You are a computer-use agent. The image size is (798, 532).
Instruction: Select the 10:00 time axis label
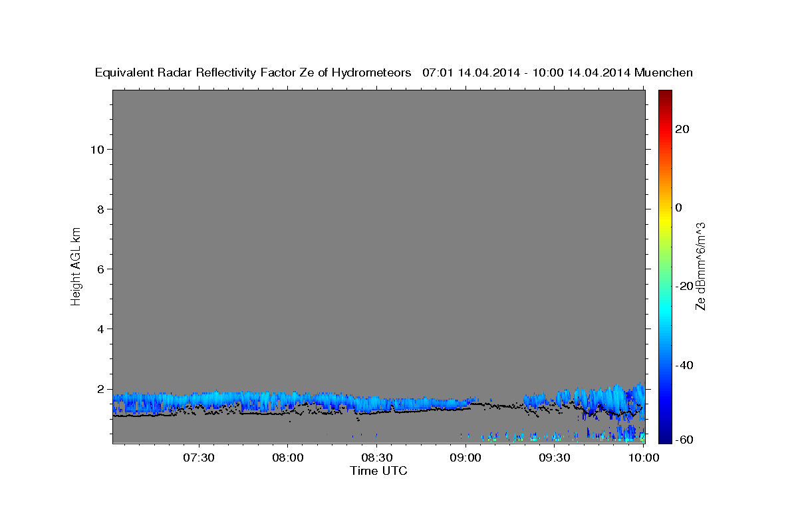coord(644,457)
